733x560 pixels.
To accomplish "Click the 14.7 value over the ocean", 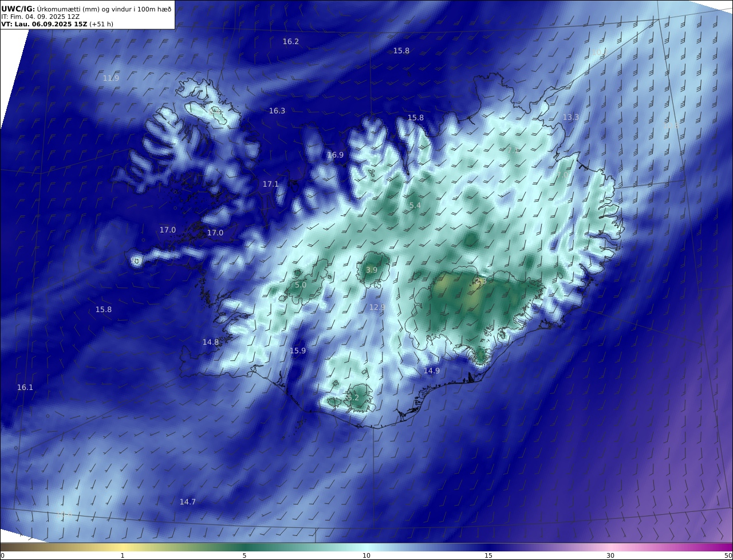I will [188, 502].
